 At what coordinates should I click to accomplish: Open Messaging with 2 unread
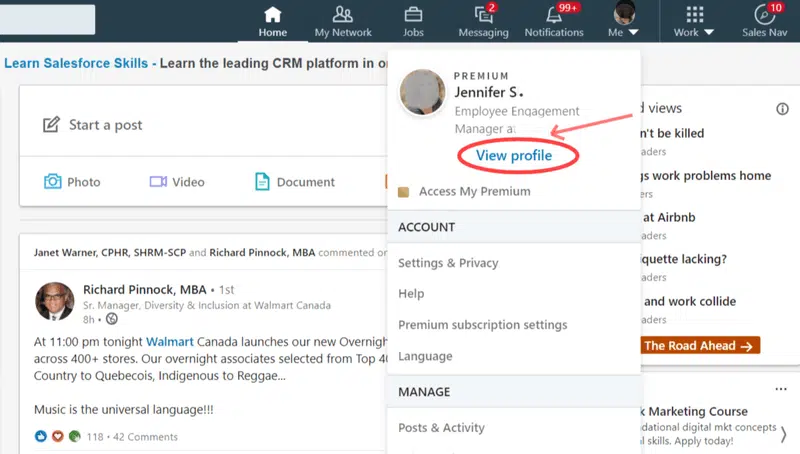point(483,21)
